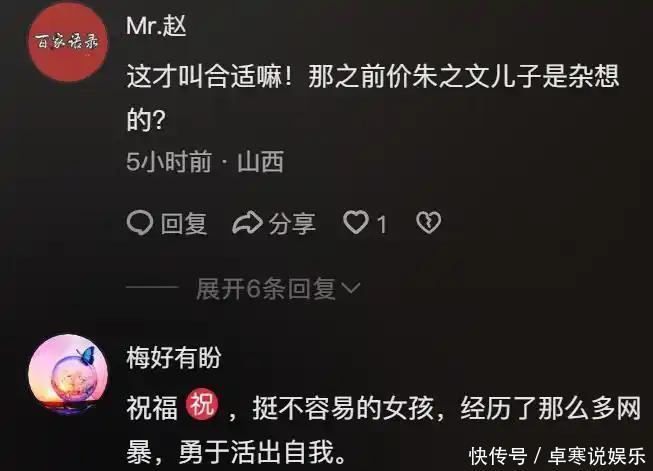Click the like count number 1
The image size is (653, 471).
tap(382, 224)
